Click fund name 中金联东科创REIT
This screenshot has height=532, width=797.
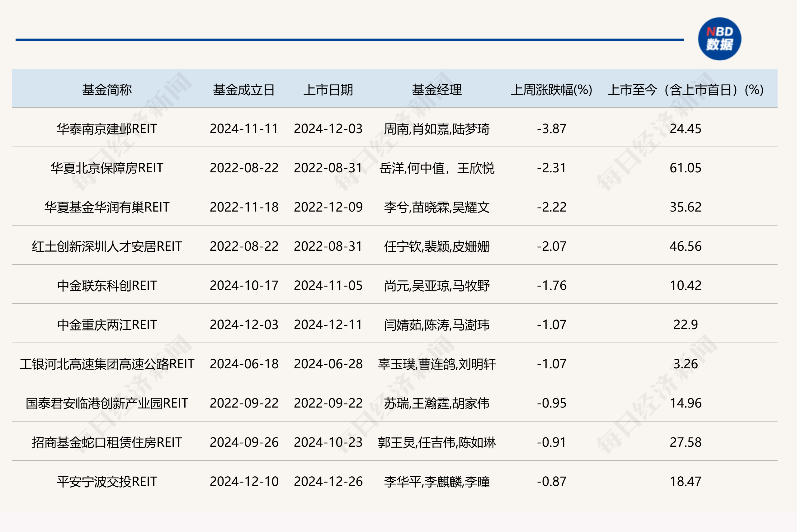click(107, 286)
